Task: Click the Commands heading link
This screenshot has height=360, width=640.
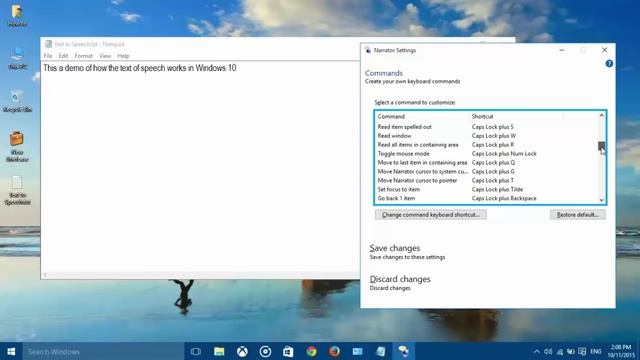Action: [384, 73]
